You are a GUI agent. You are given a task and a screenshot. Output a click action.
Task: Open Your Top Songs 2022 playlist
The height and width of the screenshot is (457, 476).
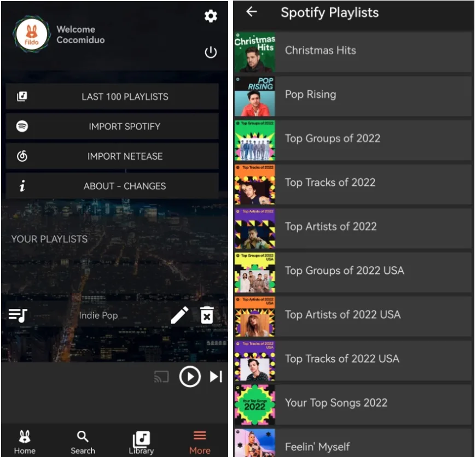click(353, 405)
